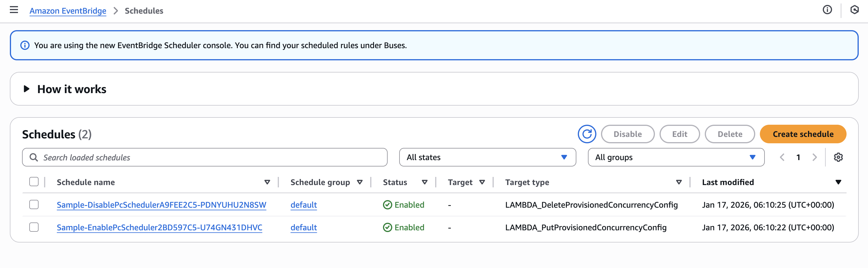
Task: Open the hamburger navigation menu
Action: coord(14,10)
